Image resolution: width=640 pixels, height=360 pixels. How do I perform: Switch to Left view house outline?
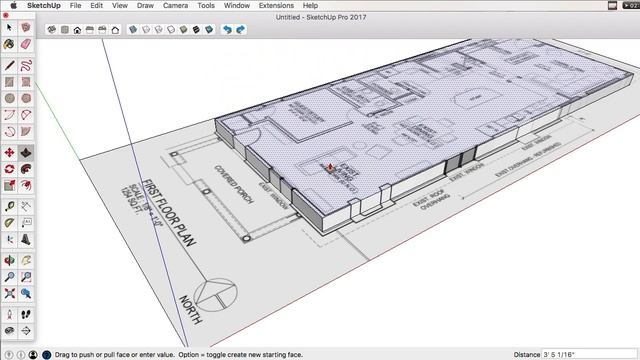pyautogui.click(x=115, y=29)
